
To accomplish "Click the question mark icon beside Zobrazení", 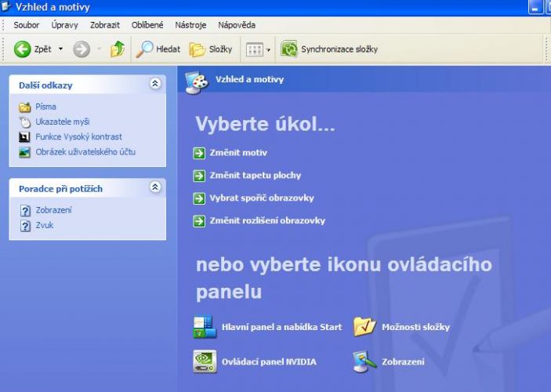I will (x=25, y=211).
